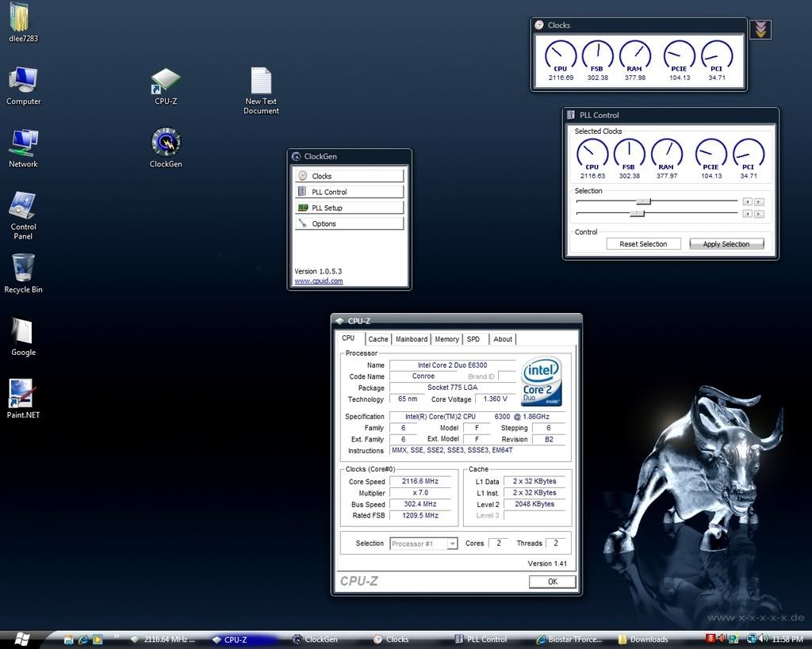
Task: Click the PLL Control button in ClockGen
Action: pyautogui.click(x=349, y=192)
